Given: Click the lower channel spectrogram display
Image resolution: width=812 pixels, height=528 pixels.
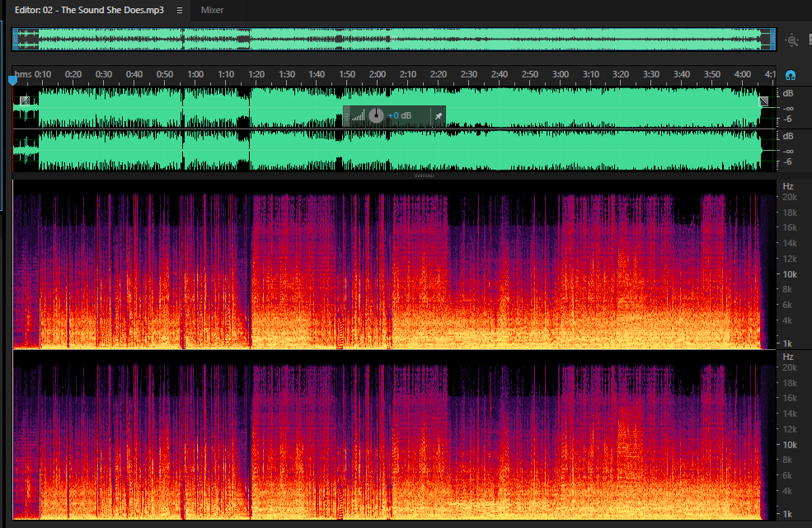Looking at the screenshot, I should (395, 436).
